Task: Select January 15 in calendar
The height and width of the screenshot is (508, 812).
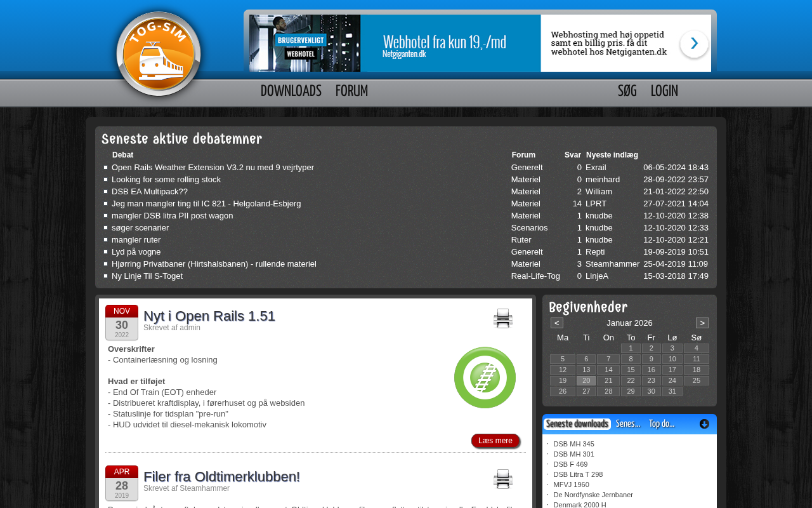Action: coord(631,370)
